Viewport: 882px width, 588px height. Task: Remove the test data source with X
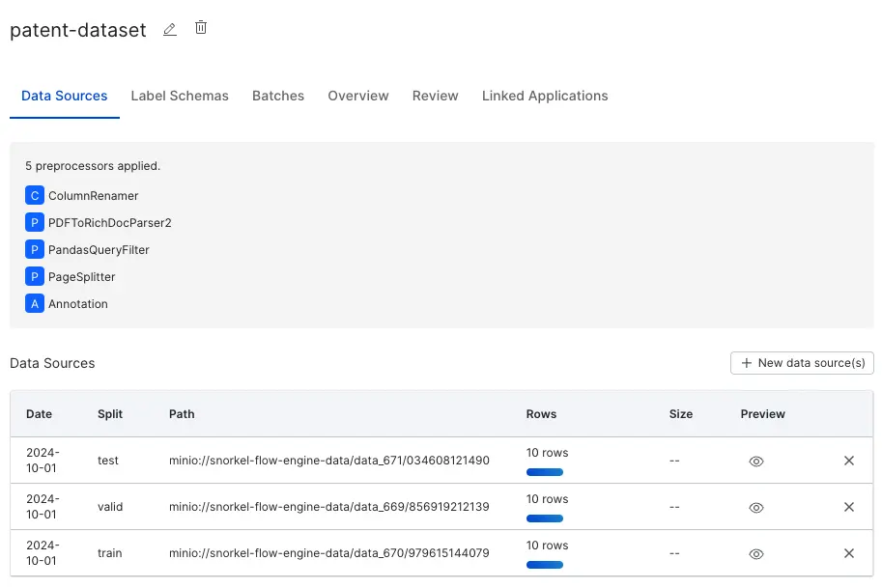[x=849, y=461]
